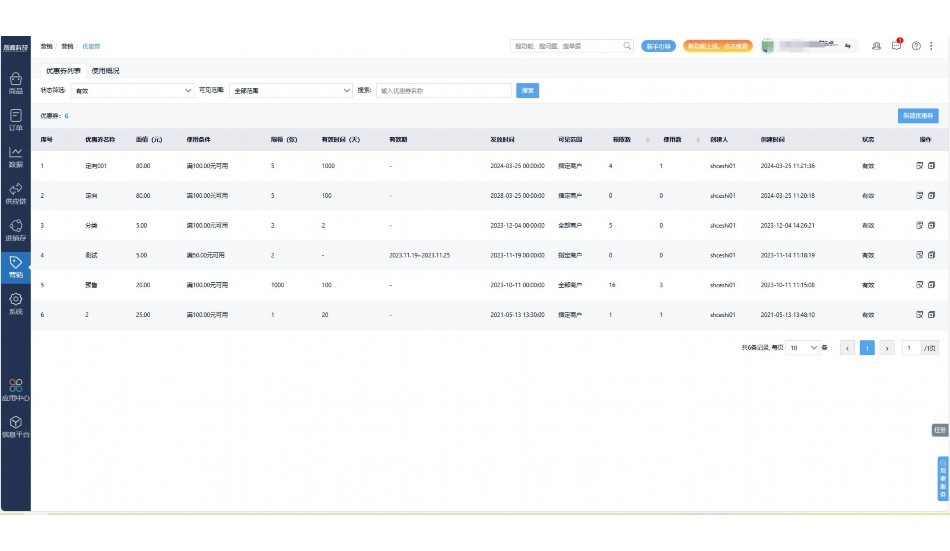Click the magnifier in the top search box
Image resolution: width=950 pixels, height=551 pixels.
click(627, 46)
